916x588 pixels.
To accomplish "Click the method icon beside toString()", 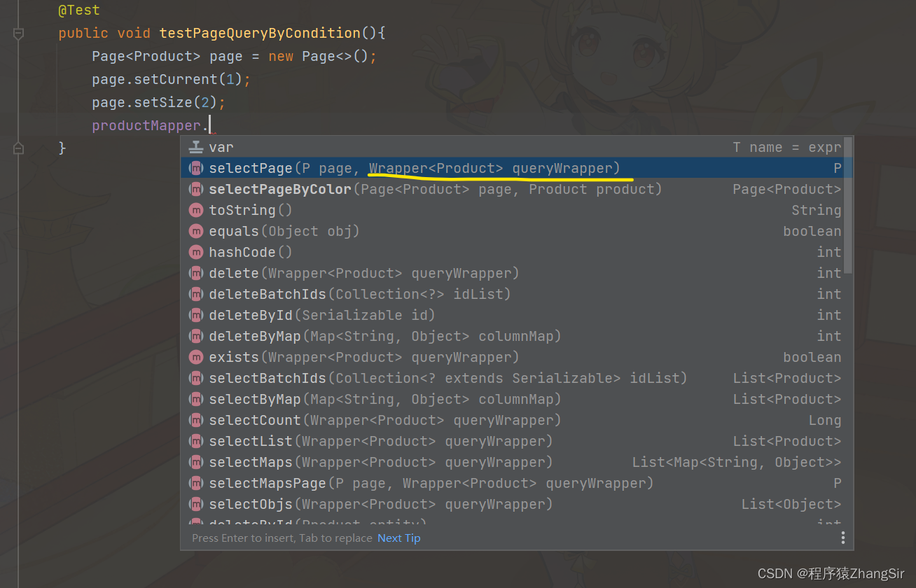I will (x=196, y=210).
